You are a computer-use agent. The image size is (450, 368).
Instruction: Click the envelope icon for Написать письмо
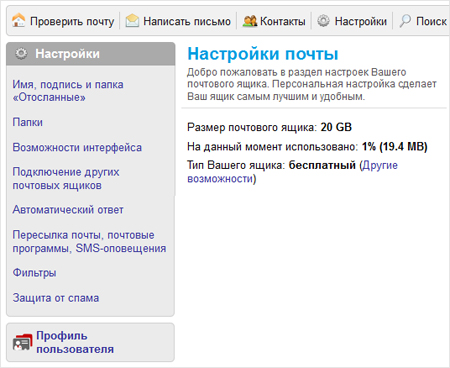[x=132, y=21]
